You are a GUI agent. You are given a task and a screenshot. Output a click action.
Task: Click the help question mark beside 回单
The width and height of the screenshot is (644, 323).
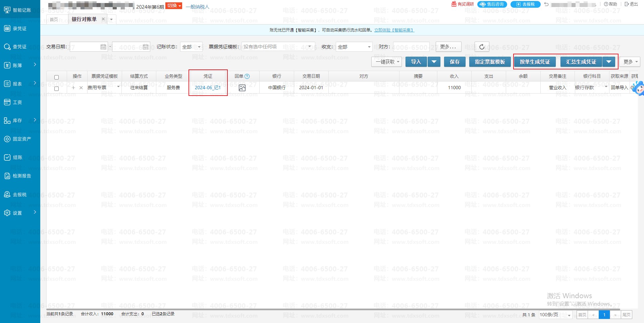pos(247,76)
